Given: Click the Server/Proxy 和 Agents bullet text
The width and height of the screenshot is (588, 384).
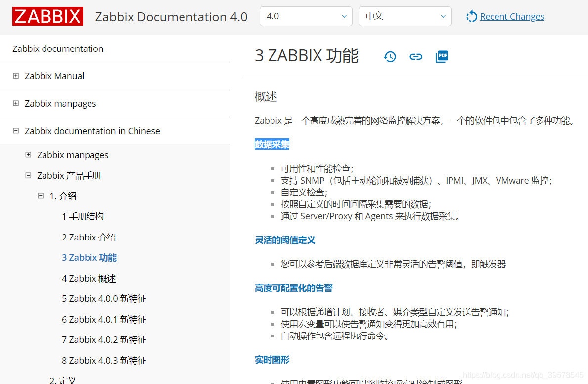Looking at the screenshot, I should 371,216.
